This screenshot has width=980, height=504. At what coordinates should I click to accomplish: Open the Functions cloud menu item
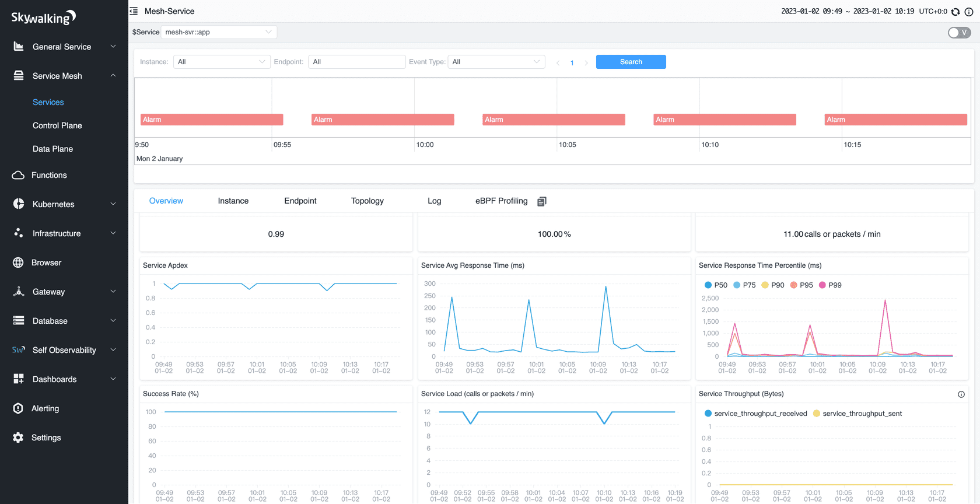(19, 175)
